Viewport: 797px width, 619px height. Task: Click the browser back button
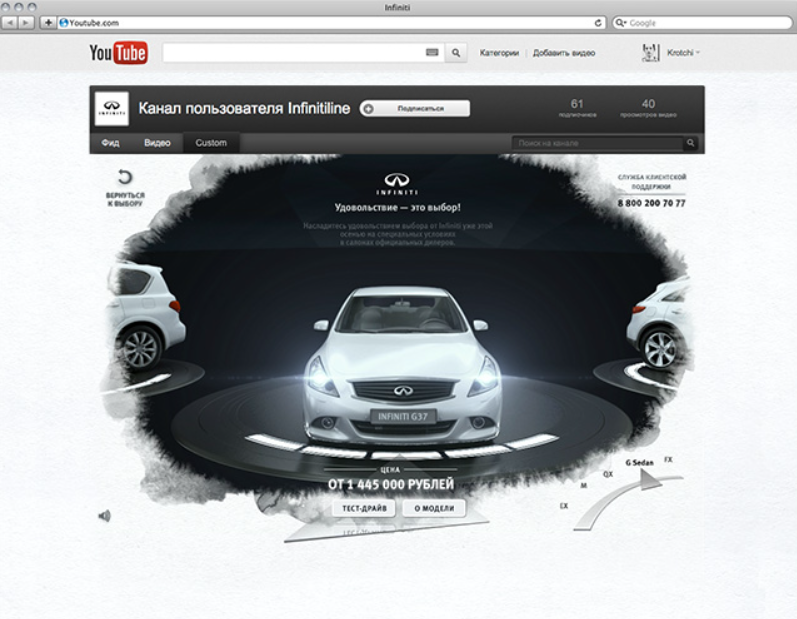10,23
